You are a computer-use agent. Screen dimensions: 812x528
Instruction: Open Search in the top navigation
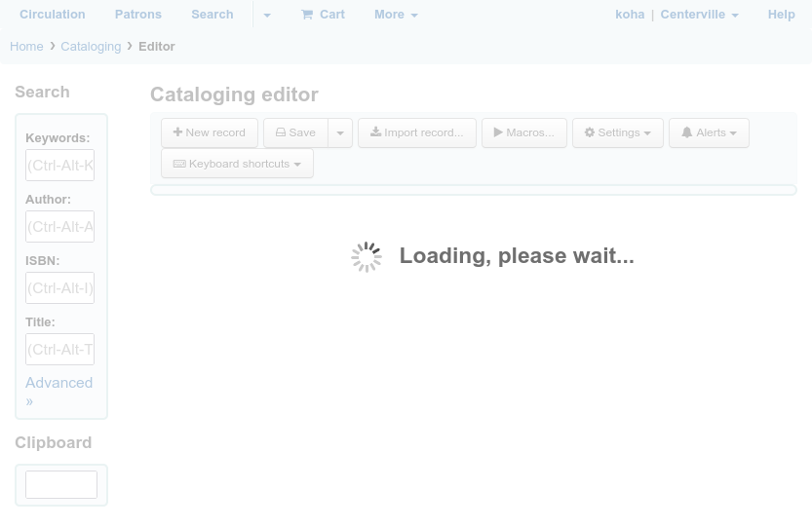click(213, 15)
